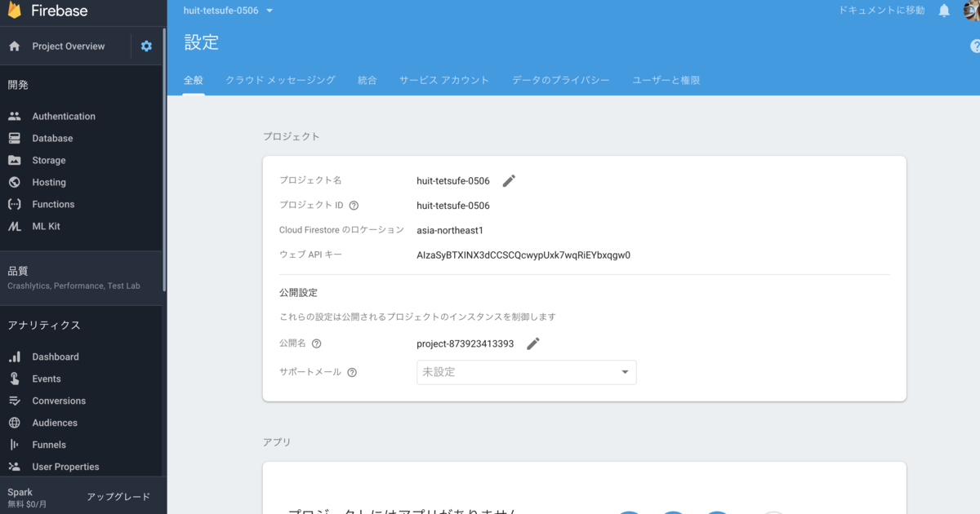Open Project Overview home icon
This screenshot has height=514, width=980.
(14, 47)
